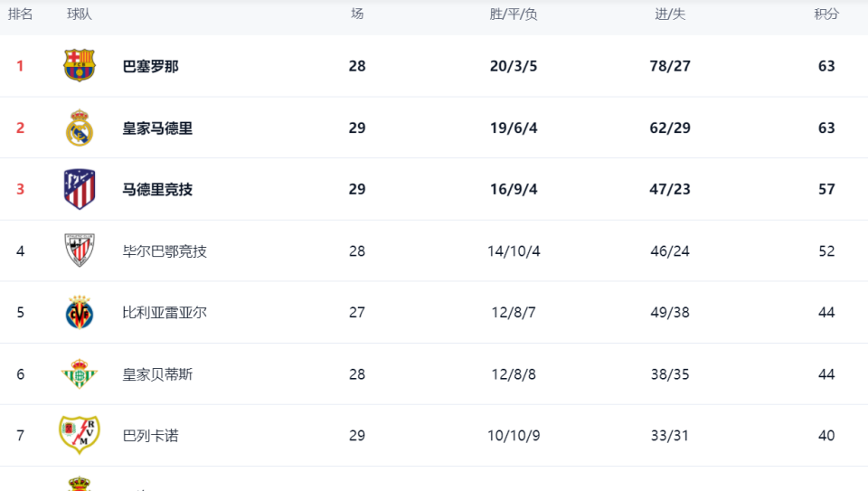Open the 皇家马德里 team name link
Screen dimensions: 868x491
157,128
